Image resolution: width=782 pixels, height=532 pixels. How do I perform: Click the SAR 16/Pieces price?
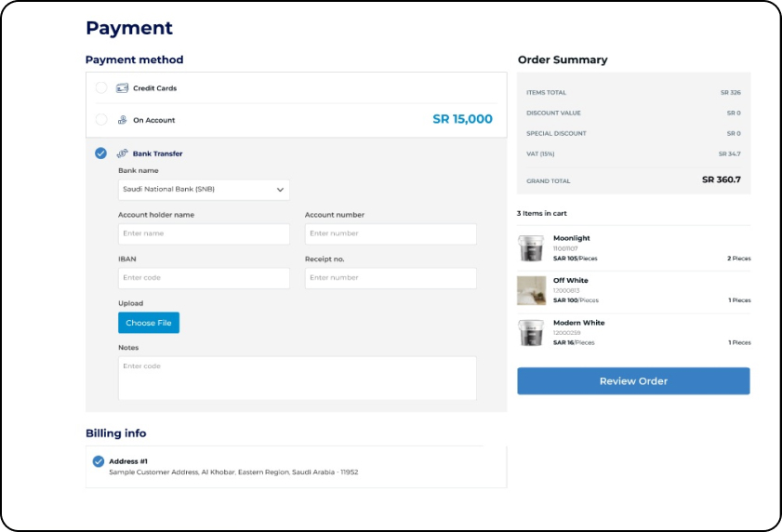click(x=574, y=343)
